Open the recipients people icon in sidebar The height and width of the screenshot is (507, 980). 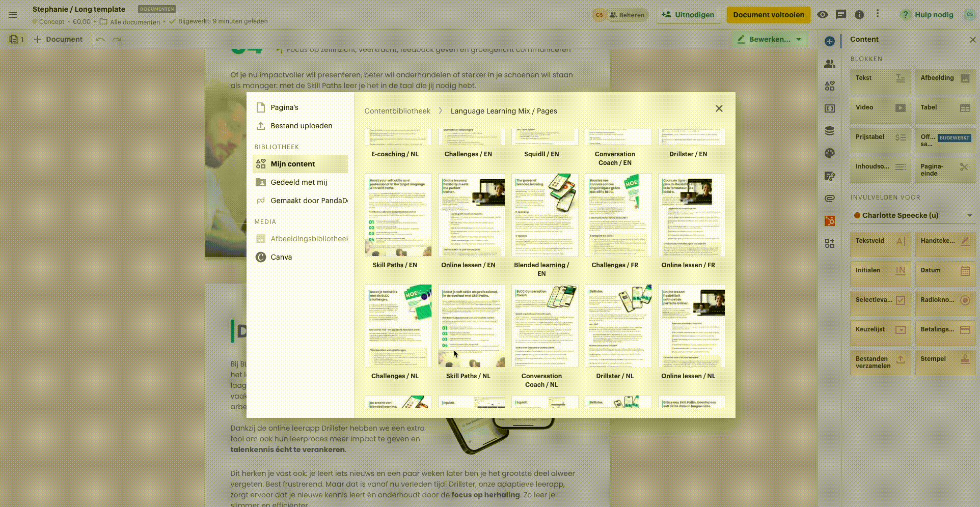830,64
